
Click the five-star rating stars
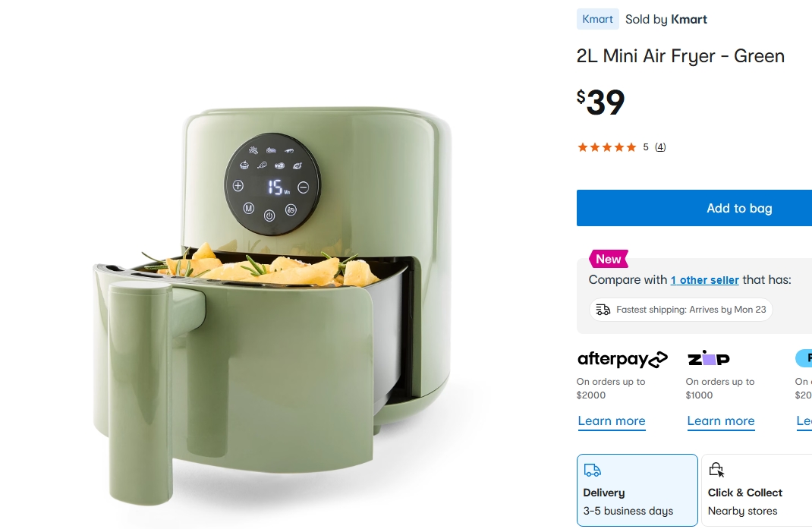coord(607,147)
